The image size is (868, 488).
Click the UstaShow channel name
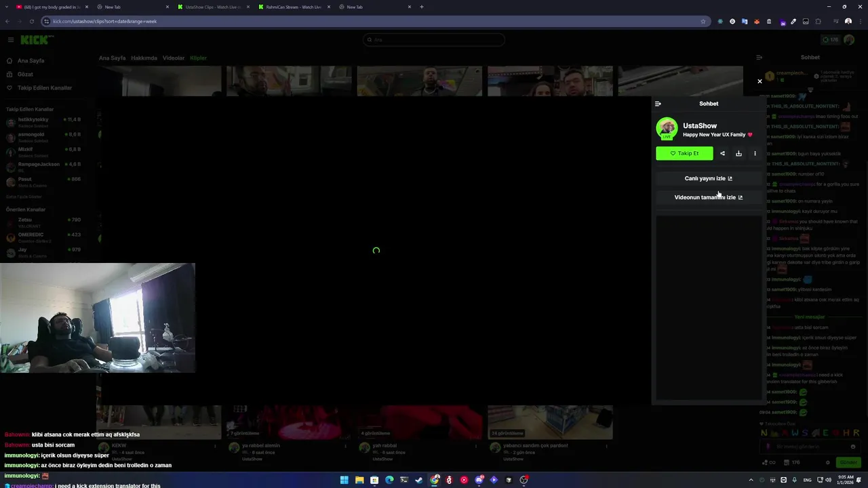click(x=700, y=125)
